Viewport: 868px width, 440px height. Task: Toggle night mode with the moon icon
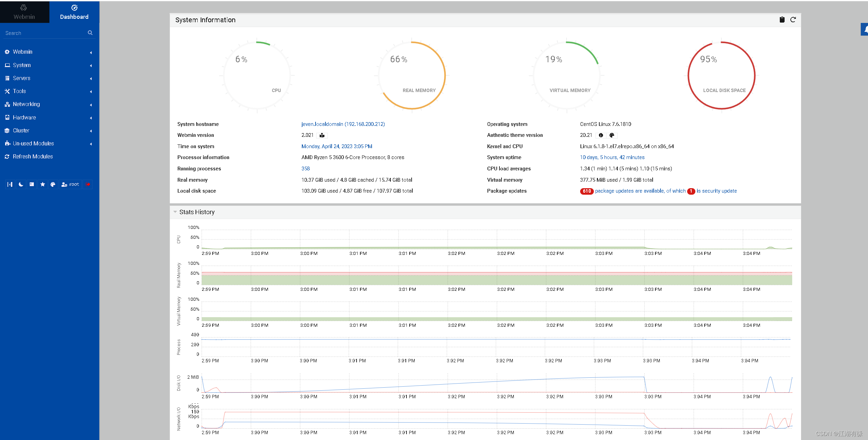point(21,184)
